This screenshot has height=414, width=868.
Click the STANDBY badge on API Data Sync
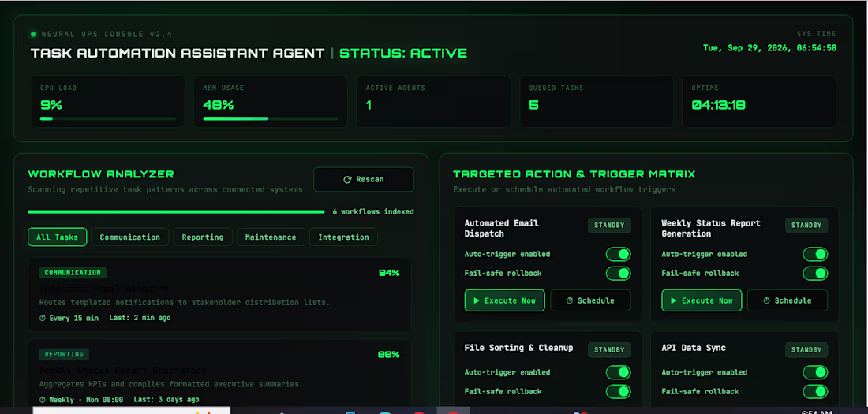806,350
